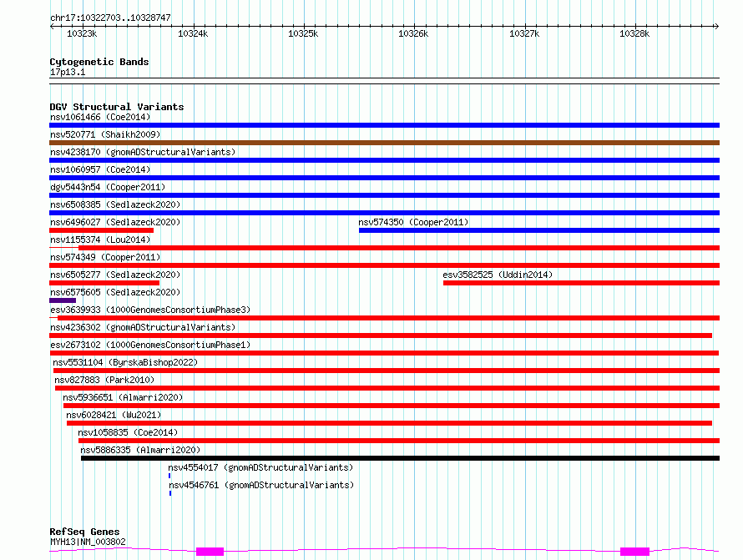Click the nsv4238170 gnomAD variant label

(143, 152)
